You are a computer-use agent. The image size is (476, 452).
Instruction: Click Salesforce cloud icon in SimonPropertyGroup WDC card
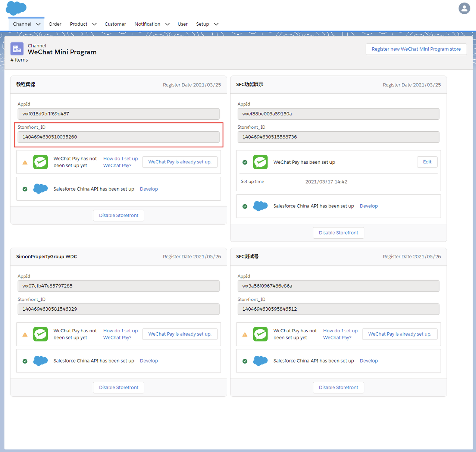tap(40, 361)
